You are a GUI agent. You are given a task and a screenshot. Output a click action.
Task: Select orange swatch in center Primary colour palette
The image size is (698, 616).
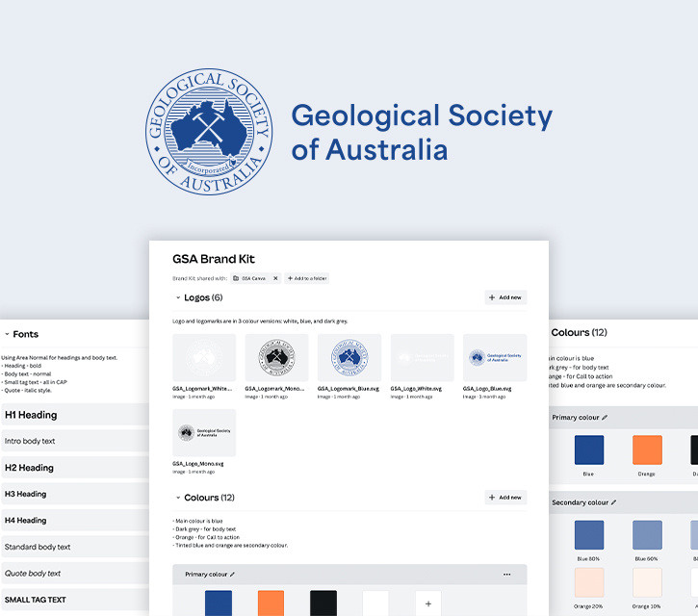pos(271,603)
